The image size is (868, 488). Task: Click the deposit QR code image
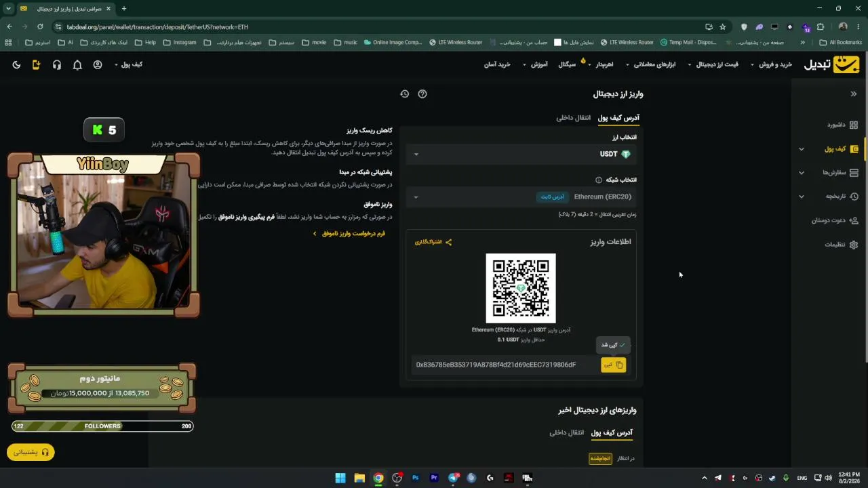pos(521,288)
